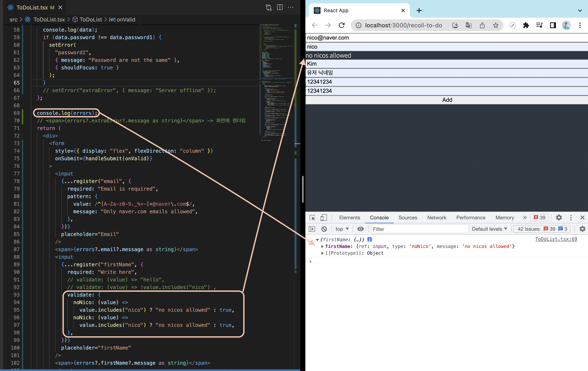The height and width of the screenshot is (371, 588).
Task: Open the Default levels dropdown
Action: (x=489, y=229)
